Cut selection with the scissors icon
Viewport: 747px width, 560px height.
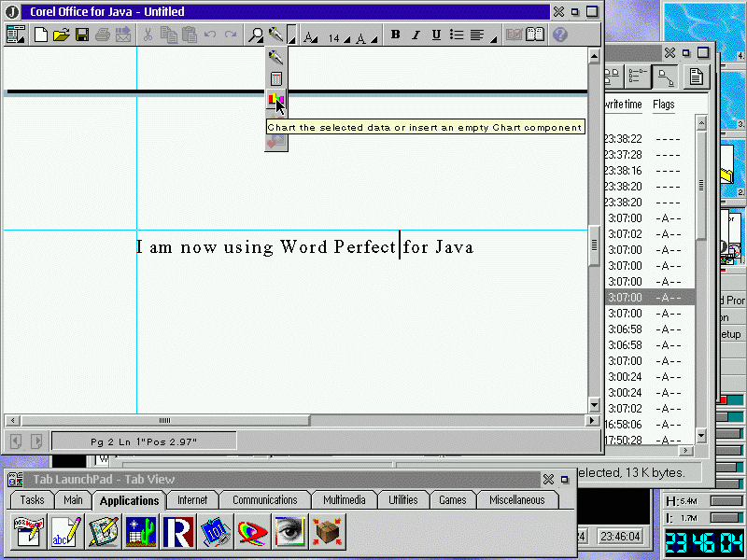(x=148, y=35)
